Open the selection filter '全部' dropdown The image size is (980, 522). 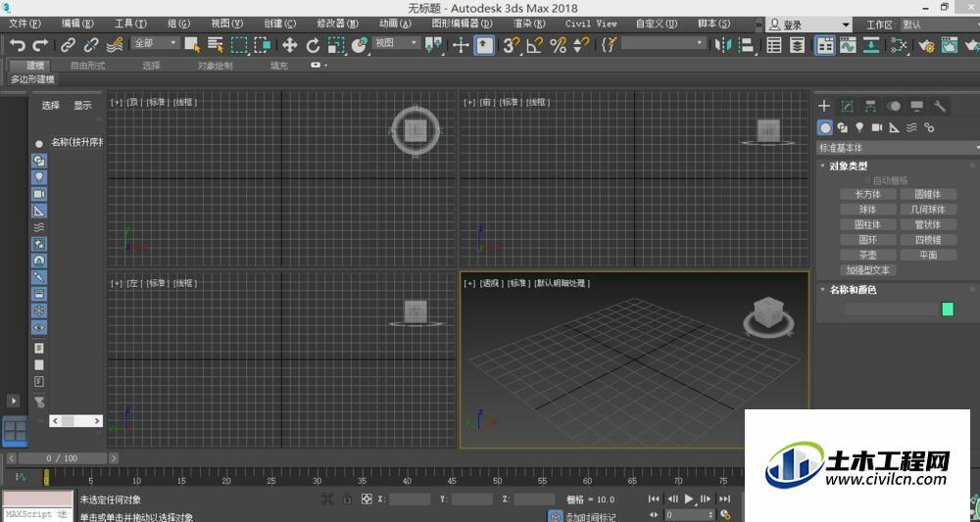coord(156,43)
